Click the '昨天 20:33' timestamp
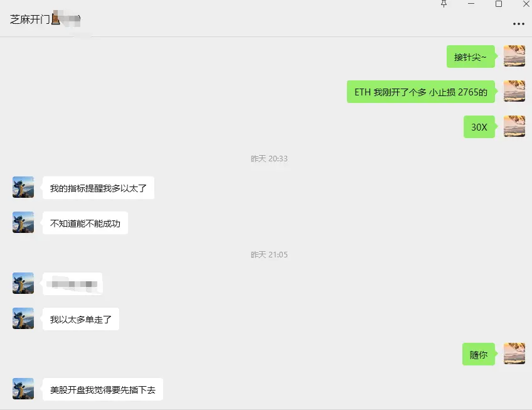This screenshot has height=410, width=532. [x=269, y=159]
